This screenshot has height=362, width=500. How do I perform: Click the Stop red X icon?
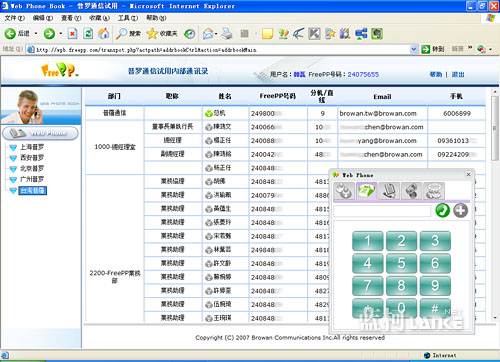[x=72, y=33]
